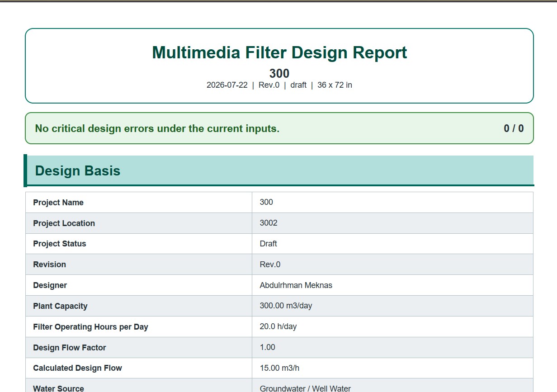Click the 'Project Status' label cell
This screenshot has height=392, width=557.
[x=139, y=244]
